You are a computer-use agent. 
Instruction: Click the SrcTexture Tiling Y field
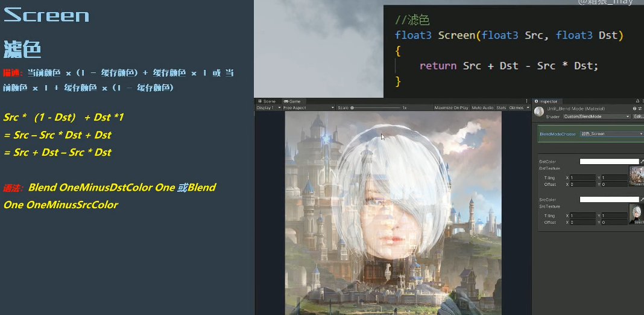pyautogui.click(x=614, y=215)
